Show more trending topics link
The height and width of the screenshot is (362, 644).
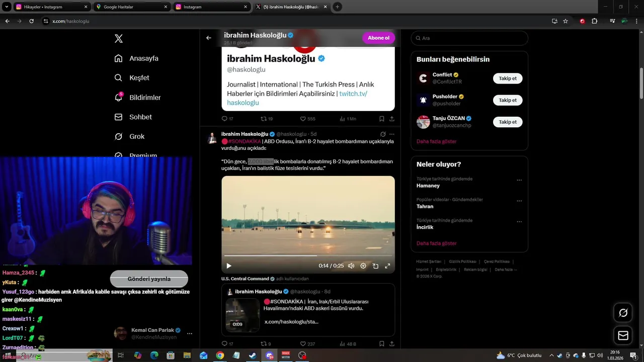(437, 243)
